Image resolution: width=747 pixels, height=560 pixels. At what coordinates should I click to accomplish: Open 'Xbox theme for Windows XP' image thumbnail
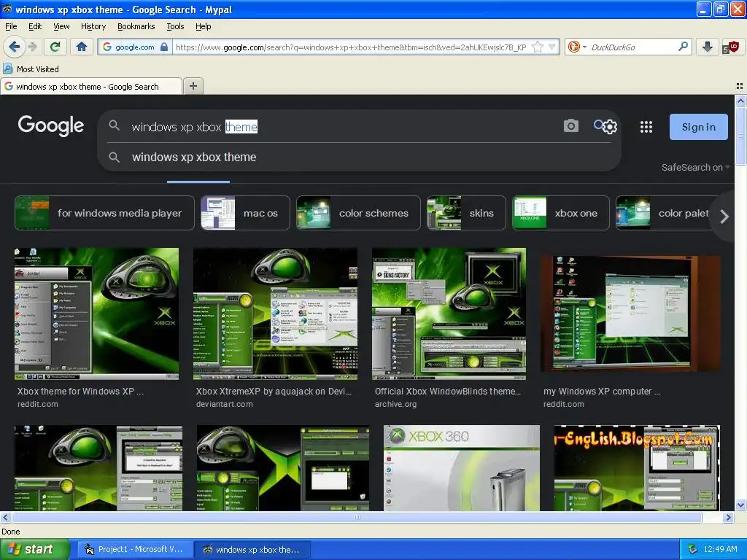(x=97, y=314)
